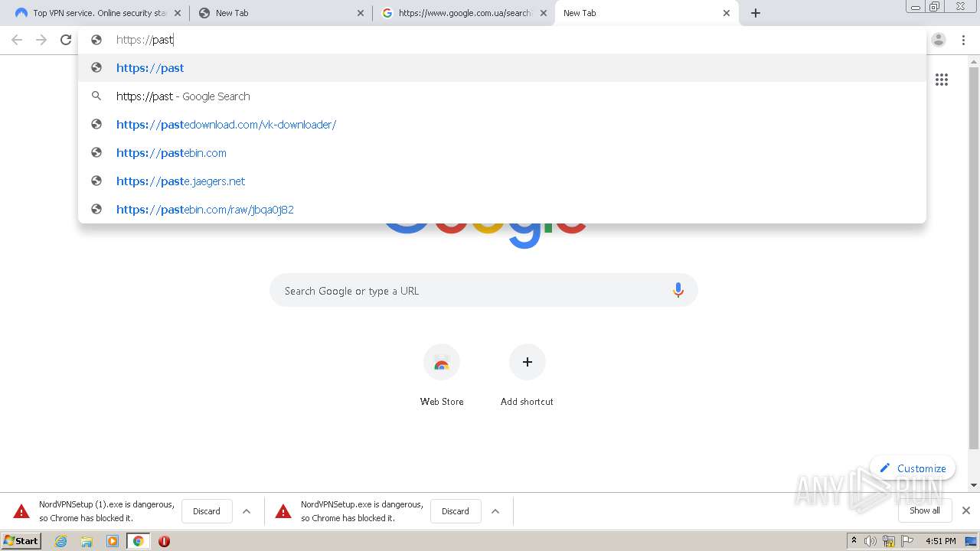Viewport: 980px width, 551px height.
Task: Open the Opera taskbar icon
Action: point(164,541)
